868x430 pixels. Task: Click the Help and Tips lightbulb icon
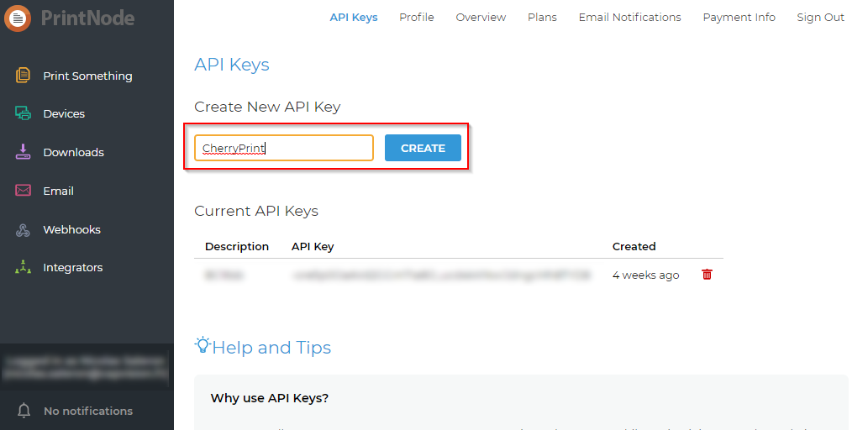coord(202,345)
